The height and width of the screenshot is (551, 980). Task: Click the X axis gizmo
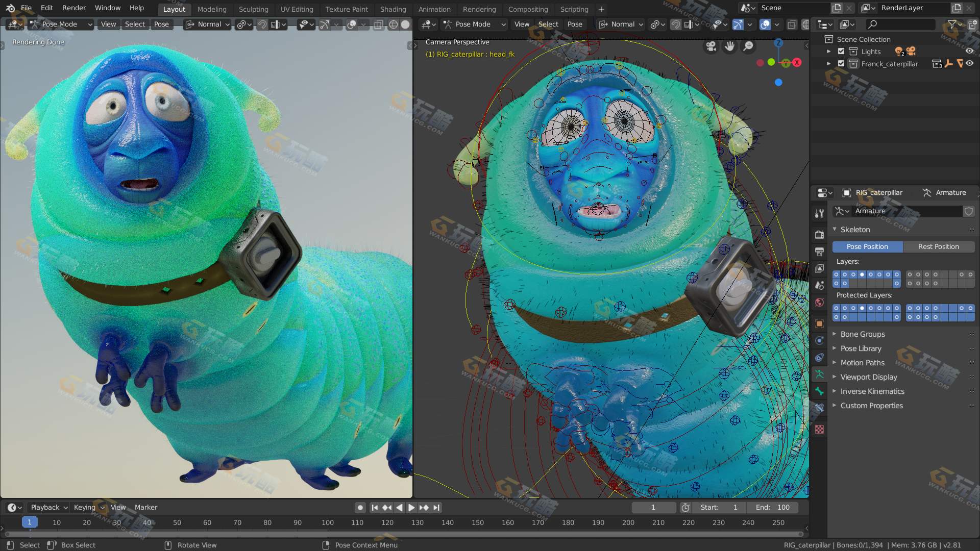(797, 62)
